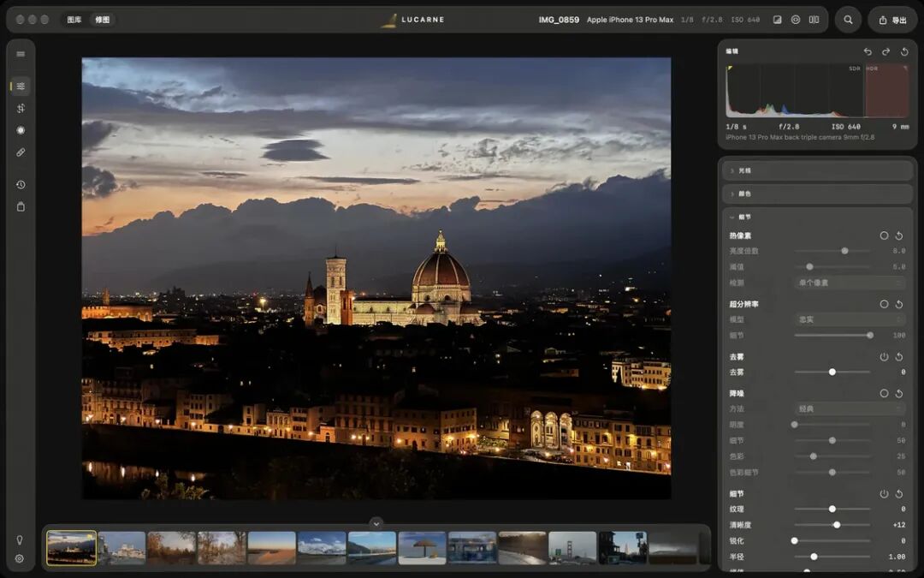Enable the 超分辨率 toggle
This screenshot has width=924, height=578.
(x=884, y=304)
